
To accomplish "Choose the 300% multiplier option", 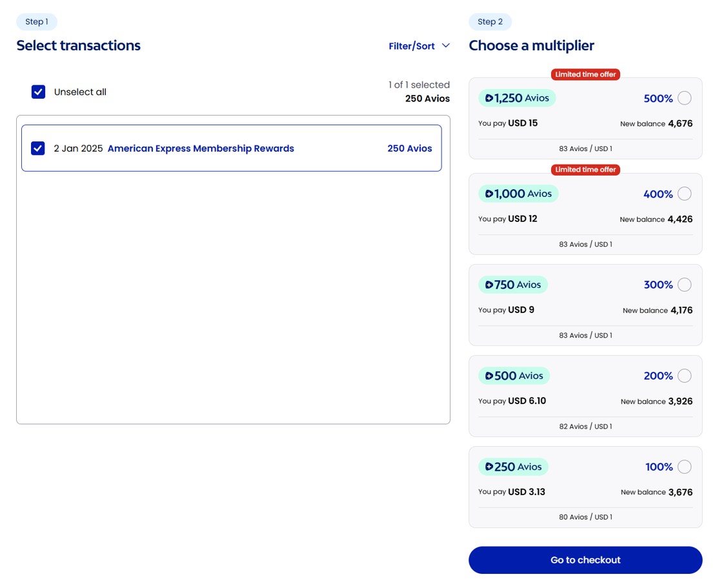I will pyautogui.click(x=684, y=285).
